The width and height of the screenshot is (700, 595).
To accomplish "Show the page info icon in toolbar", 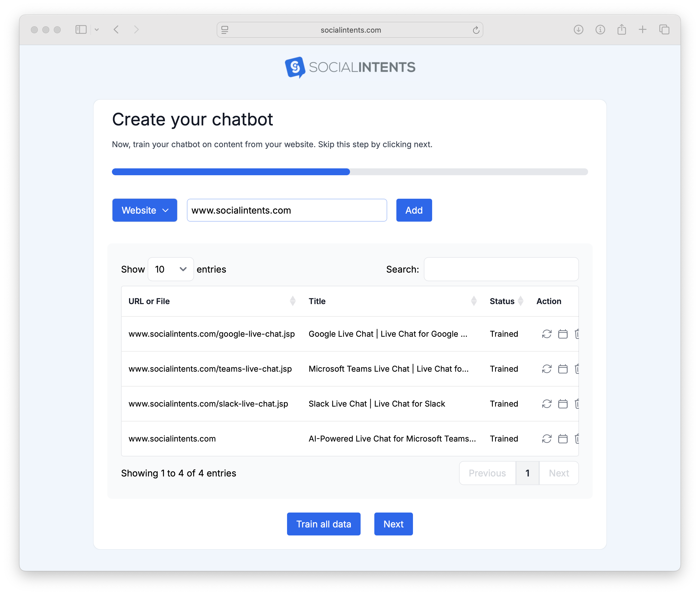I will click(x=600, y=30).
